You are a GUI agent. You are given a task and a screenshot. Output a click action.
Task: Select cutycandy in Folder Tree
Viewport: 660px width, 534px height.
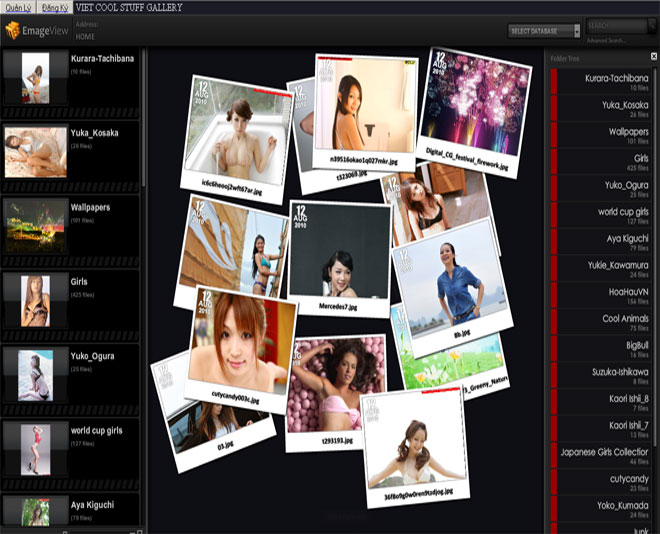(x=601, y=482)
